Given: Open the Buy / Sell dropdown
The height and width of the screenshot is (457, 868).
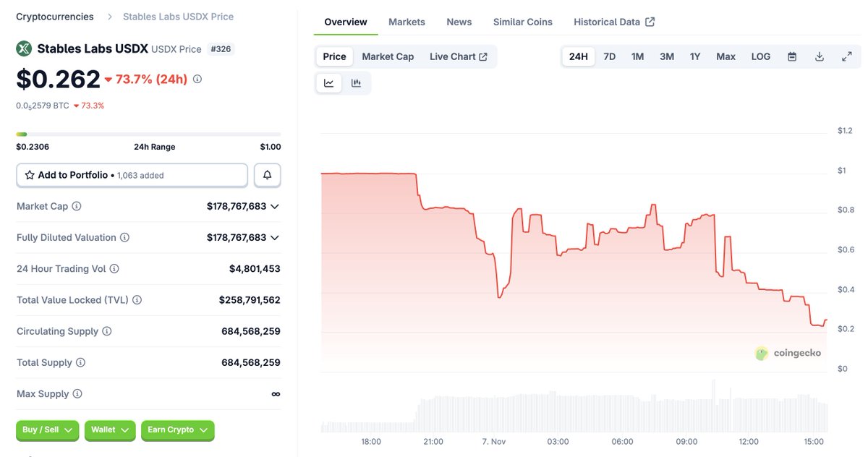Looking at the screenshot, I should [x=47, y=430].
